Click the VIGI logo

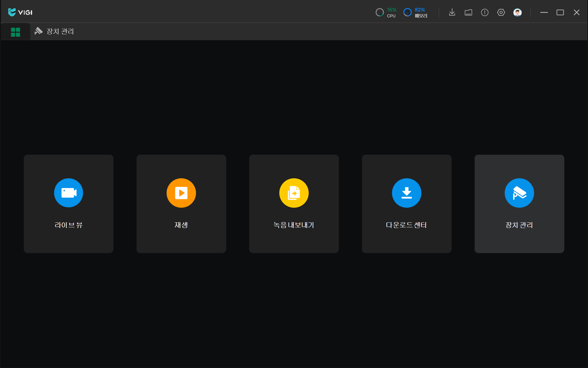pos(20,12)
